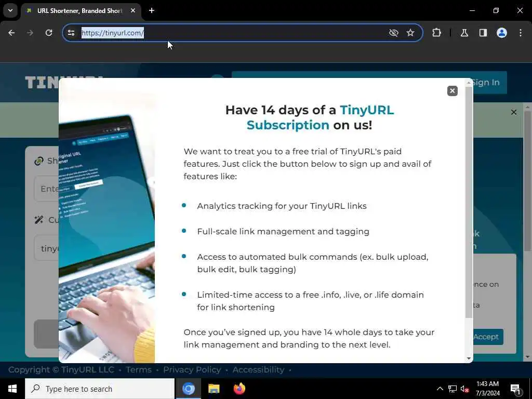
Task: Toggle the browser side panel
Action: click(x=483, y=33)
